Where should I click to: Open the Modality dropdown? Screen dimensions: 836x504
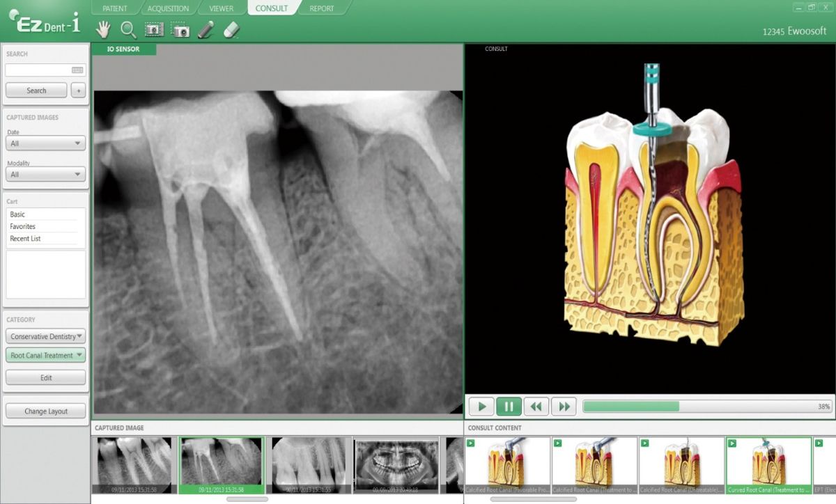pyautogui.click(x=46, y=175)
